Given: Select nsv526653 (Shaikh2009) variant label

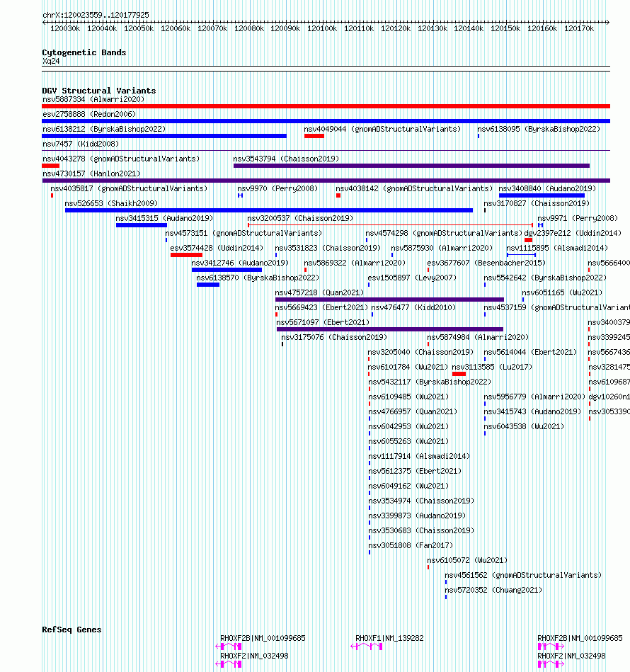Looking at the screenshot, I should click(111, 203).
